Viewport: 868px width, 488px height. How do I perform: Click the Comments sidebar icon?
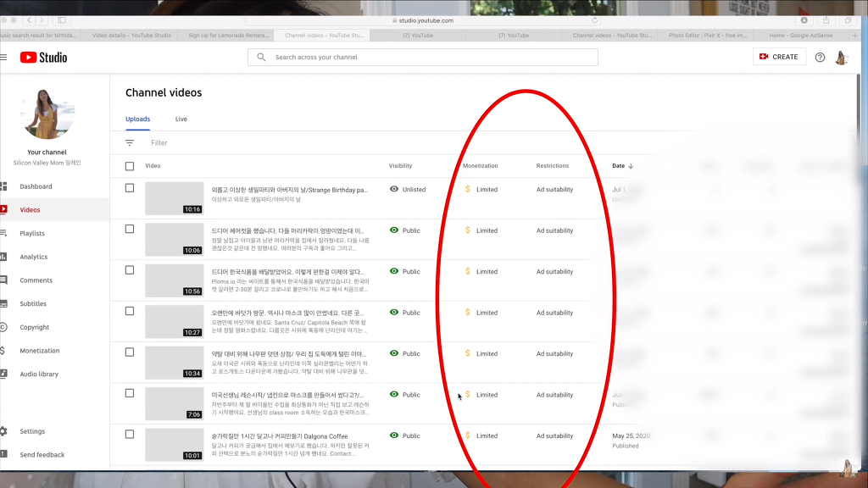click(4, 280)
